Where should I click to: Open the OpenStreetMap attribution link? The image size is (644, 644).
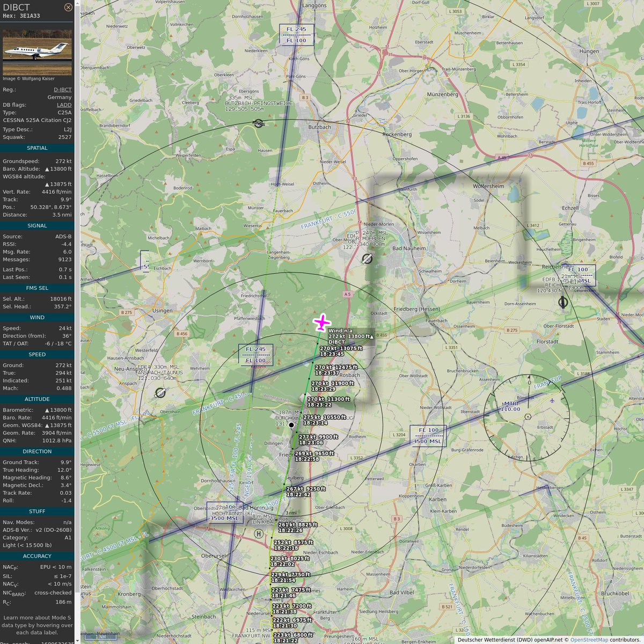click(x=589, y=640)
